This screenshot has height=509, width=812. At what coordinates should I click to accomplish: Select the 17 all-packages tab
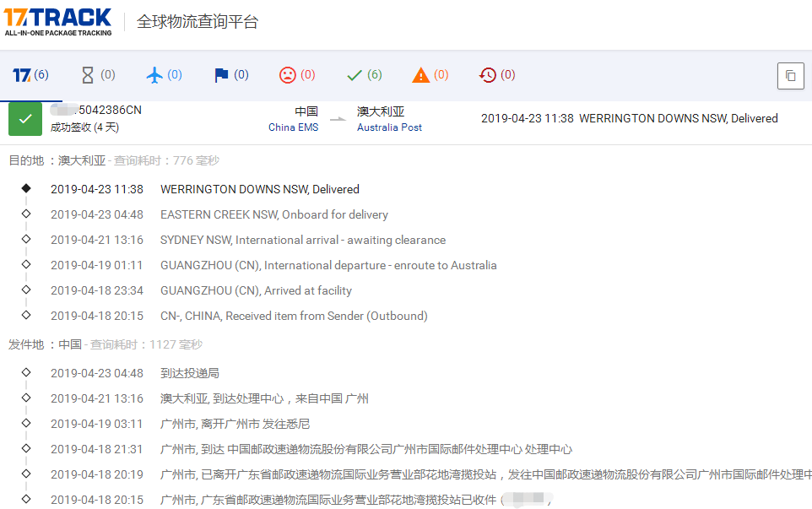click(30, 74)
